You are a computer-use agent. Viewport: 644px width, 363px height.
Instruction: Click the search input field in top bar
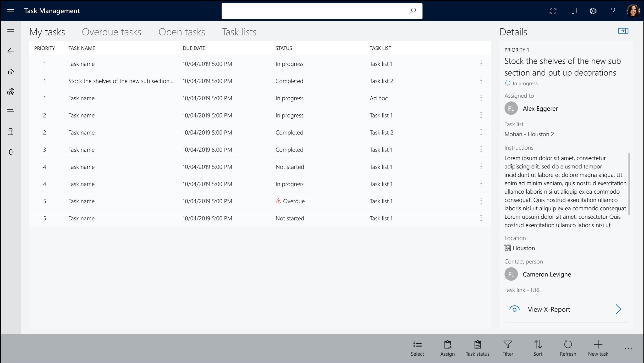322,11
